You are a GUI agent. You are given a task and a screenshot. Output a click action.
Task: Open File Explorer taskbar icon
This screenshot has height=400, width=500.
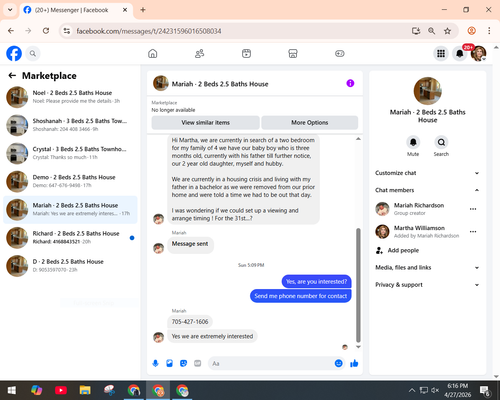pos(85,390)
